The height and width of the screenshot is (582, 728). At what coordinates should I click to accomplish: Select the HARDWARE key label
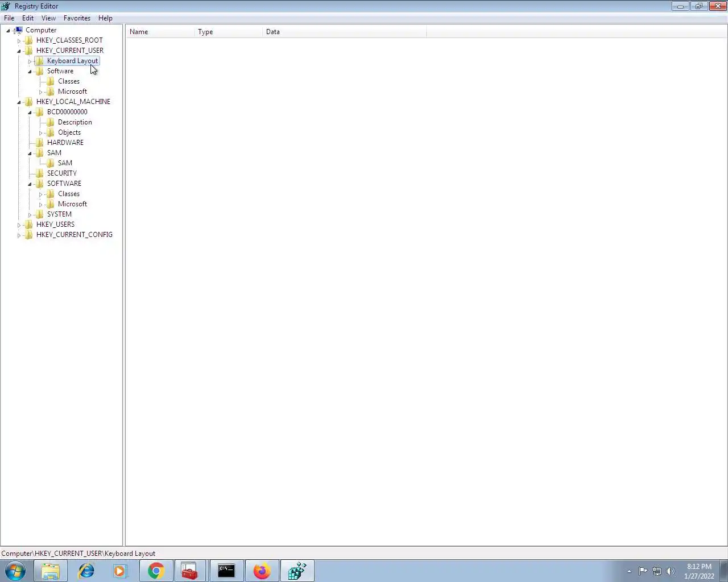[65, 143]
